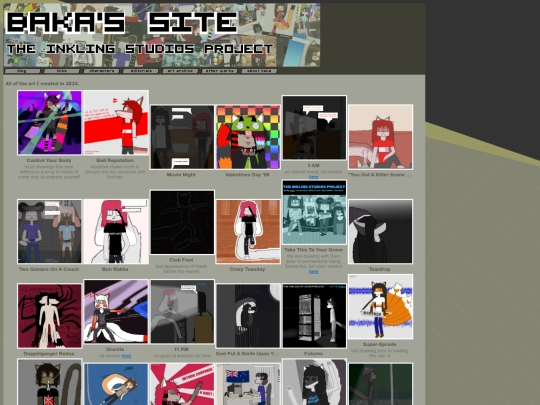The height and width of the screenshot is (405, 540).
Task: Open the editorials navigation tab
Action: click(x=141, y=71)
